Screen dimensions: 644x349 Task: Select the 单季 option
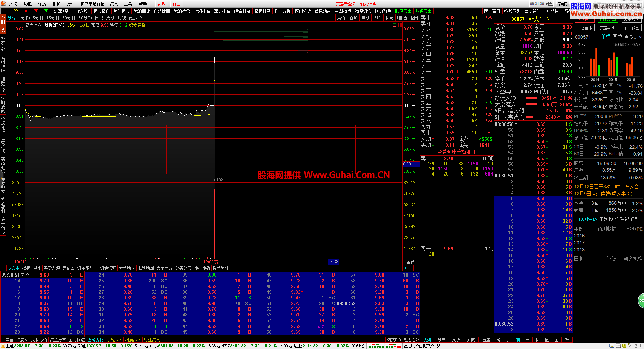[606, 37]
